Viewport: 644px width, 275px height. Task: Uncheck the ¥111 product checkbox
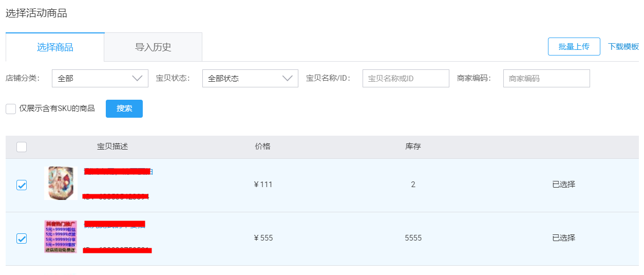pyautogui.click(x=22, y=185)
